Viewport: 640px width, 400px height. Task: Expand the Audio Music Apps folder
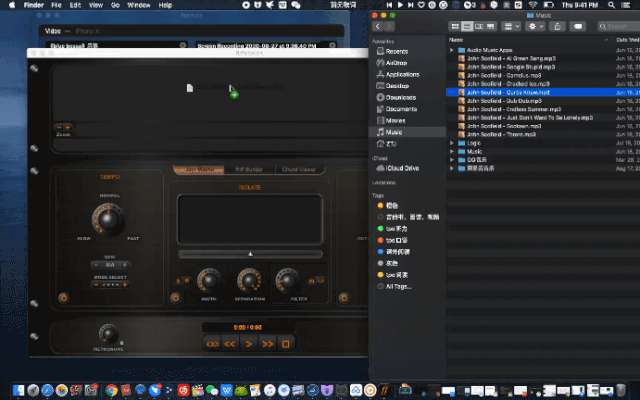click(452, 50)
